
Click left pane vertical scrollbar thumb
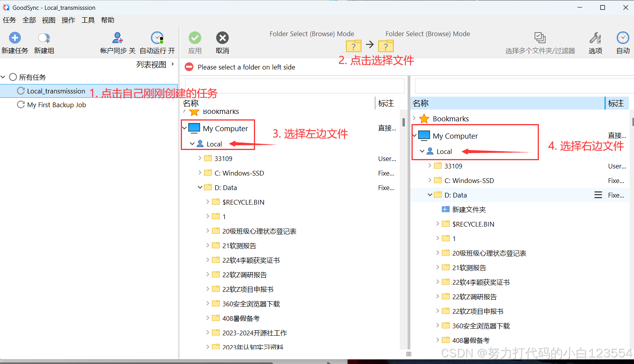pos(404,123)
